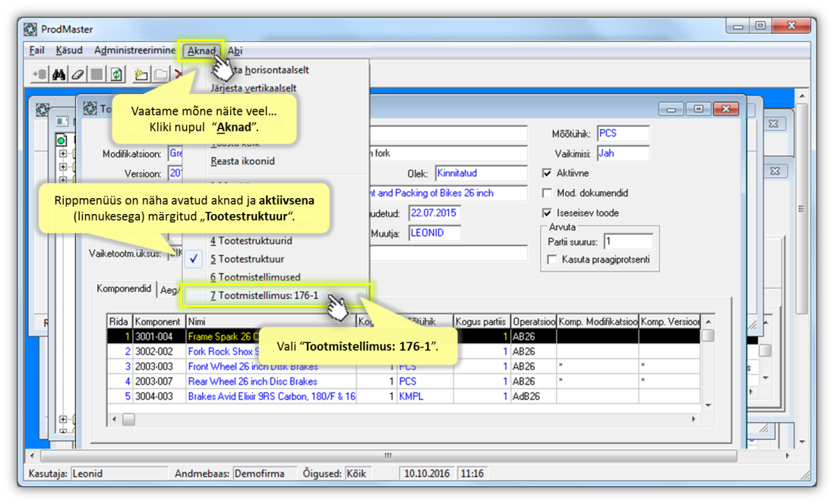This screenshot has width=834, height=504.
Task: Open the Fail menu
Action: 36,50
